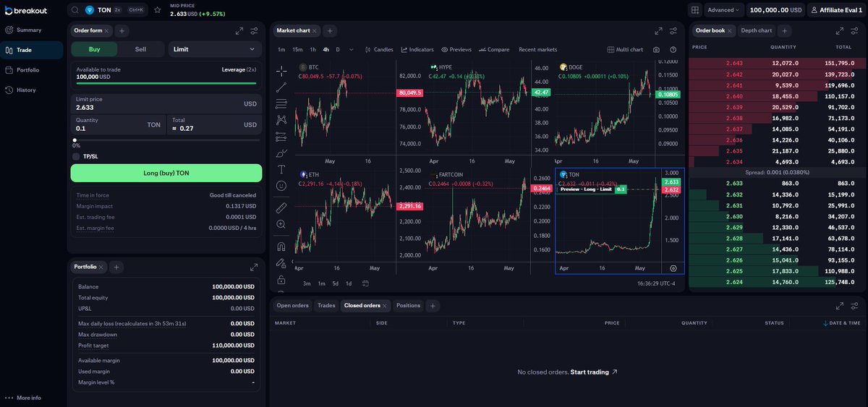This screenshot has width=868, height=407.
Task: Click the Quantity input field
Action: pos(119,124)
